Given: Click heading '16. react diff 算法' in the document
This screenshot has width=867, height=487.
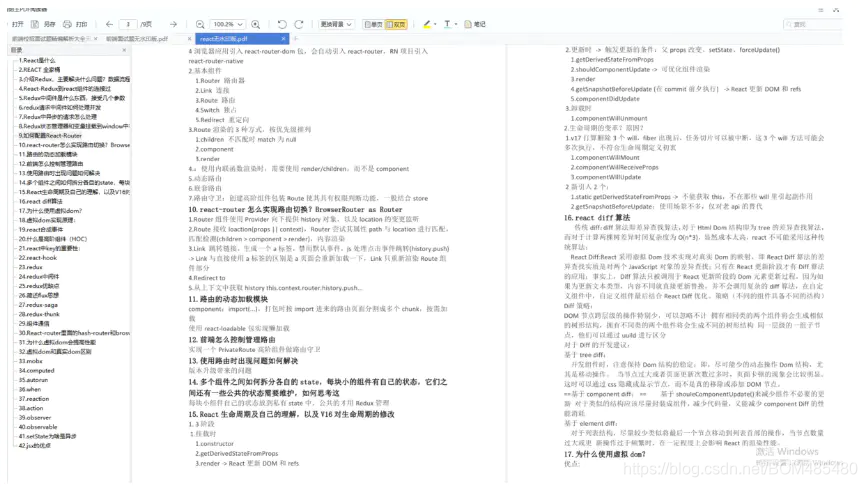Looking at the screenshot, I should [597, 218].
